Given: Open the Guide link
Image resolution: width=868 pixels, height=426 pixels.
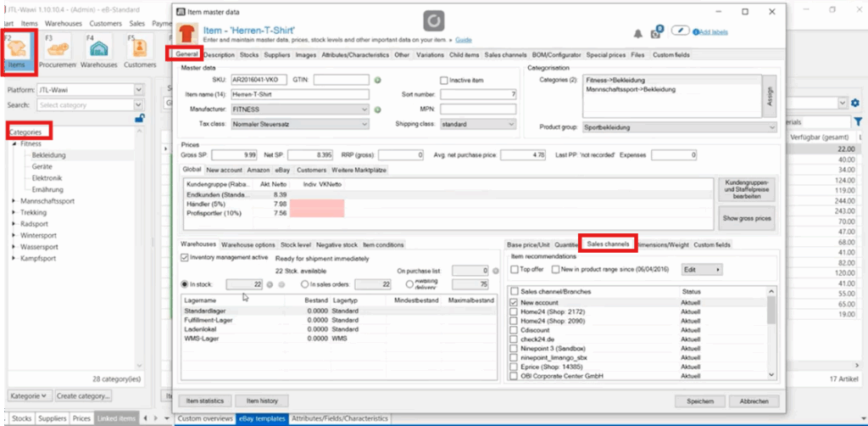Looking at the screenshot, I should [464, 40].
